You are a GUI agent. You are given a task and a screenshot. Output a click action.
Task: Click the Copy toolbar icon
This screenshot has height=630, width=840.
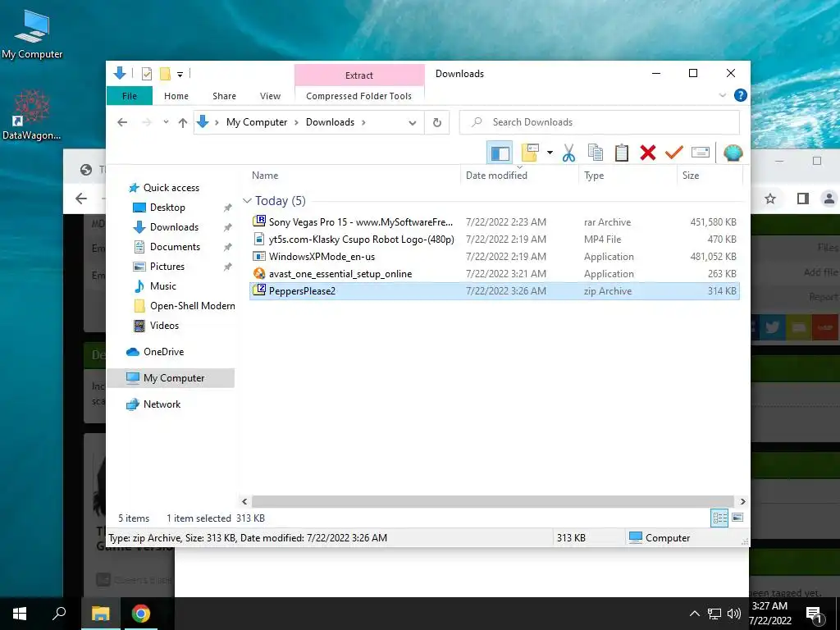pos(596,153)
